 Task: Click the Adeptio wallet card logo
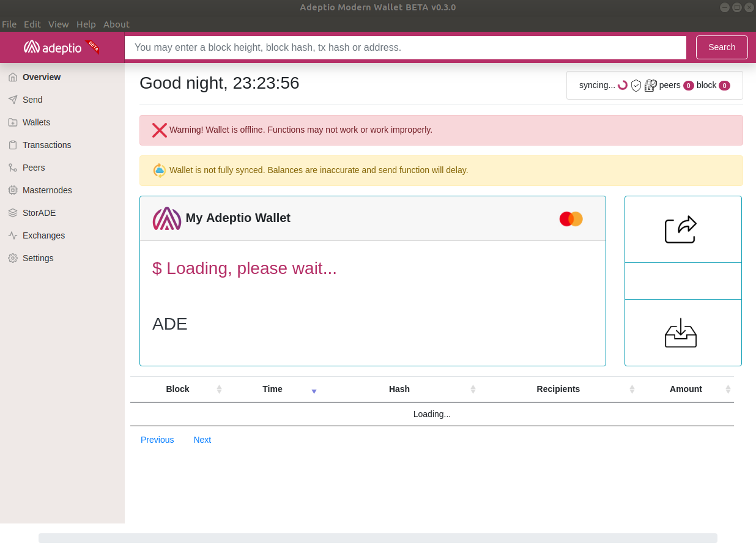click(x=167, y=218)
